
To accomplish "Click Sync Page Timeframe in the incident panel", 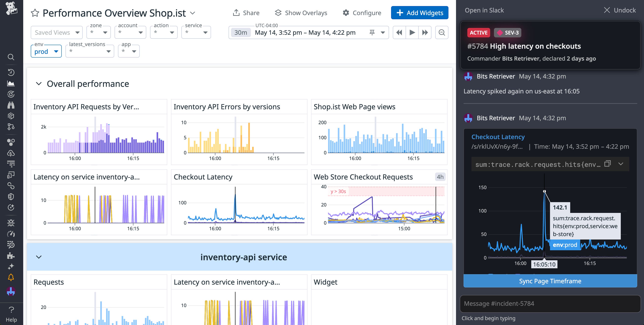I will (550, 281).
